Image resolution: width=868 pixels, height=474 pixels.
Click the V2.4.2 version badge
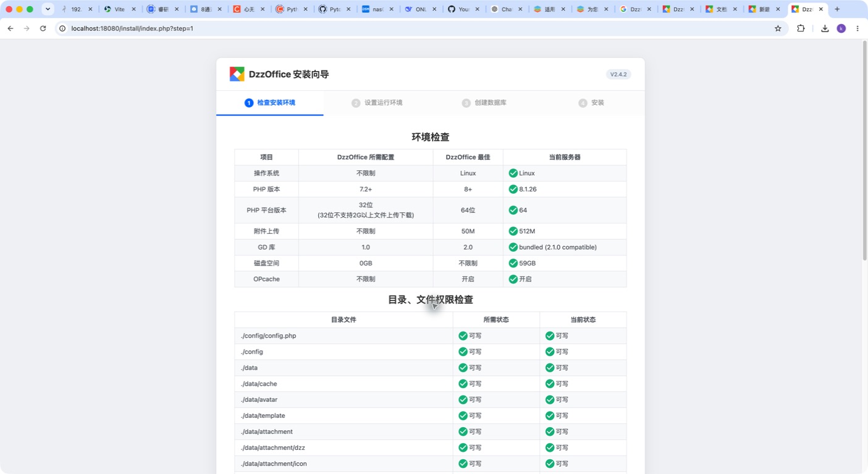618,74
